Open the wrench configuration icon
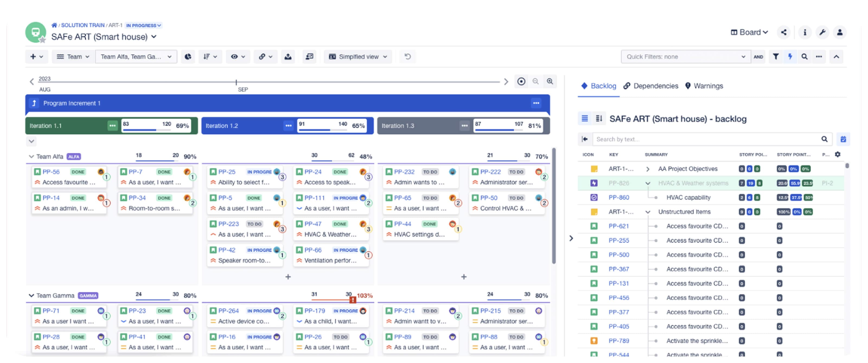Screen dimensions: 868x363 822,32
